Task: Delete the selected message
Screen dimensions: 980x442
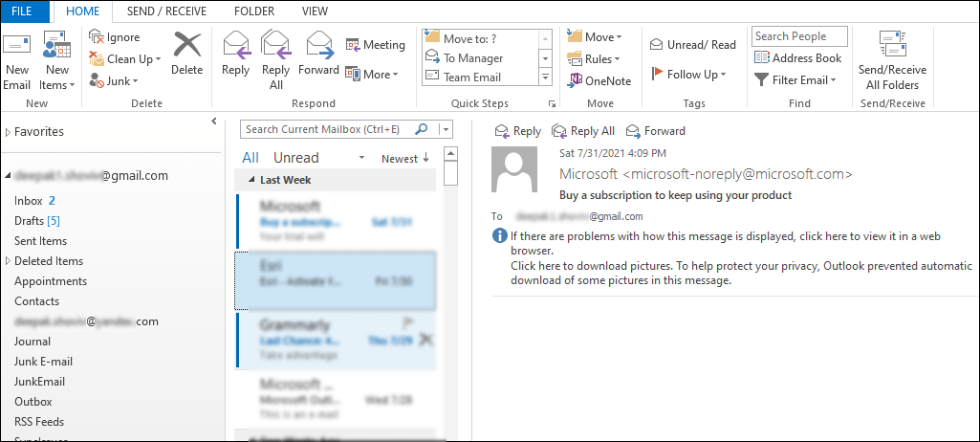Action: tap(186, 55)
